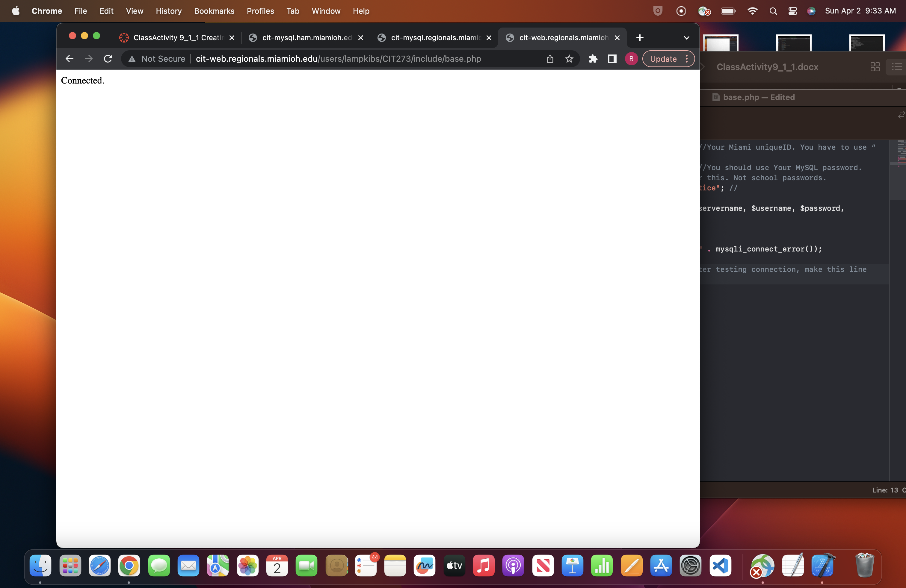Close the cit-web.regionals tab

pyautogui.click(x=617, y=38)
